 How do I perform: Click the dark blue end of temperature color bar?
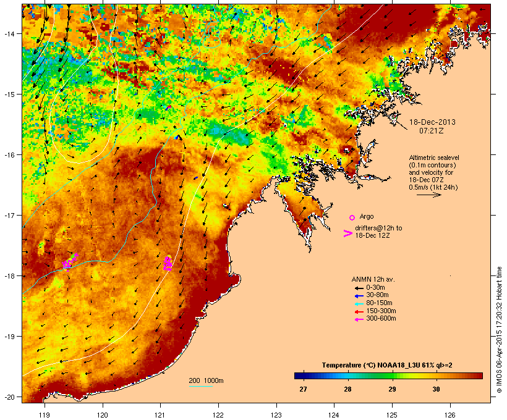[x=298, y=376]
